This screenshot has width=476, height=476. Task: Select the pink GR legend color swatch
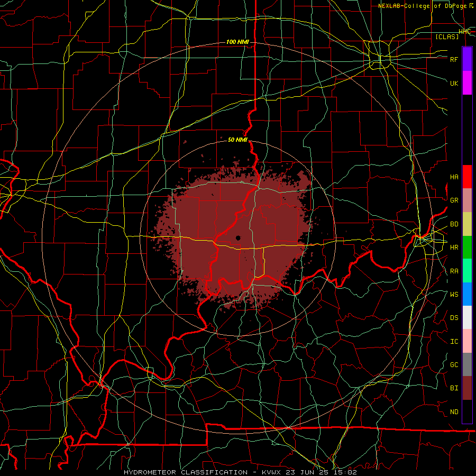pyautogui.click(x=467, y=200)
